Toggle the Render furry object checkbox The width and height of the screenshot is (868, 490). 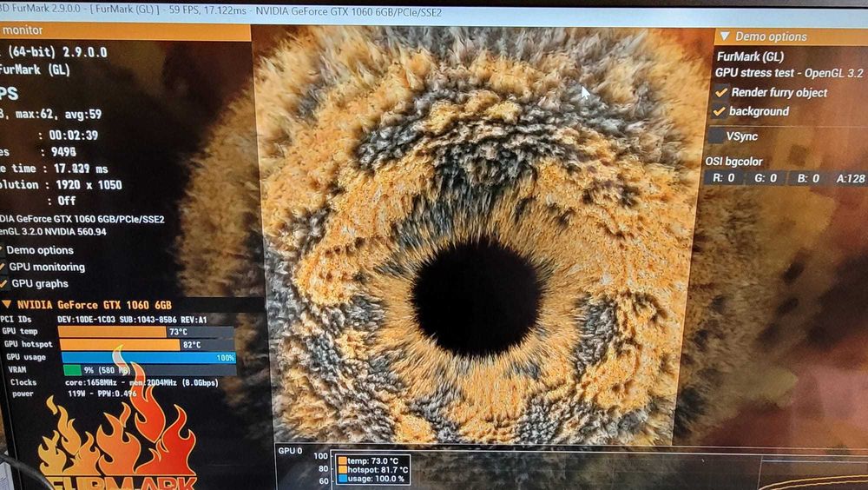pyautogui.click(x=720, y=93)
